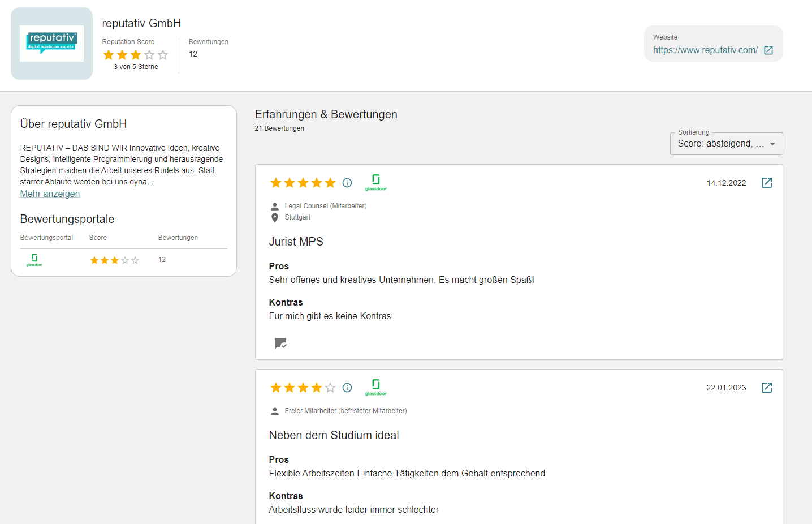Click the Score column header
Viewport: 812px width, 524px height.
[98, 238]
